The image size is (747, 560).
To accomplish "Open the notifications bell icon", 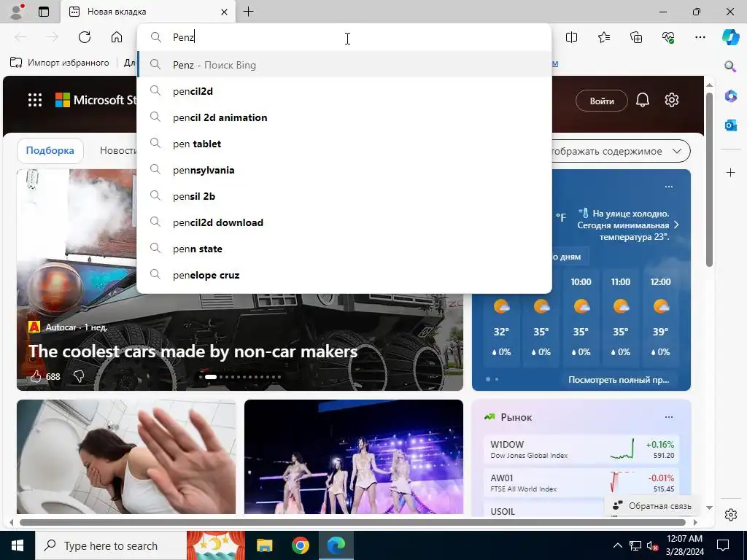I will point(642,100).
